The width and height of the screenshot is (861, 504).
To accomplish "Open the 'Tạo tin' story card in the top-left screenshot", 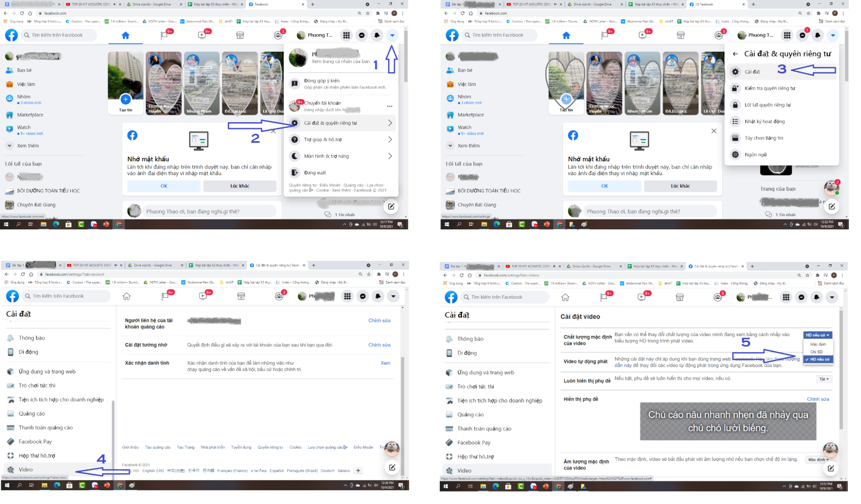I will tap(125, 83).
